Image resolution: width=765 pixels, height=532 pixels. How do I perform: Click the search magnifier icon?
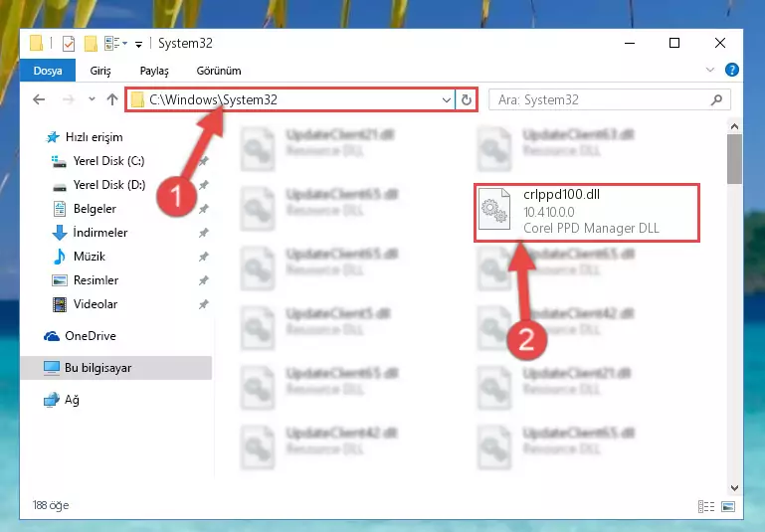pos(716,100)
